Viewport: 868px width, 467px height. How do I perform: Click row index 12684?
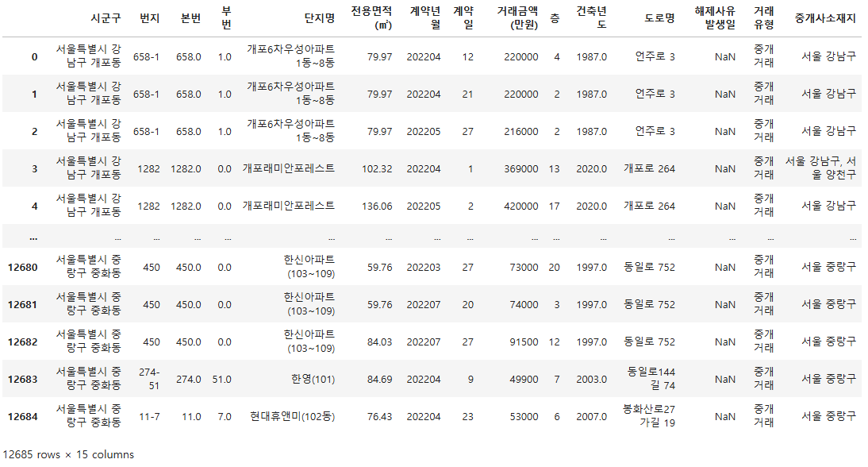pos(23,417)
